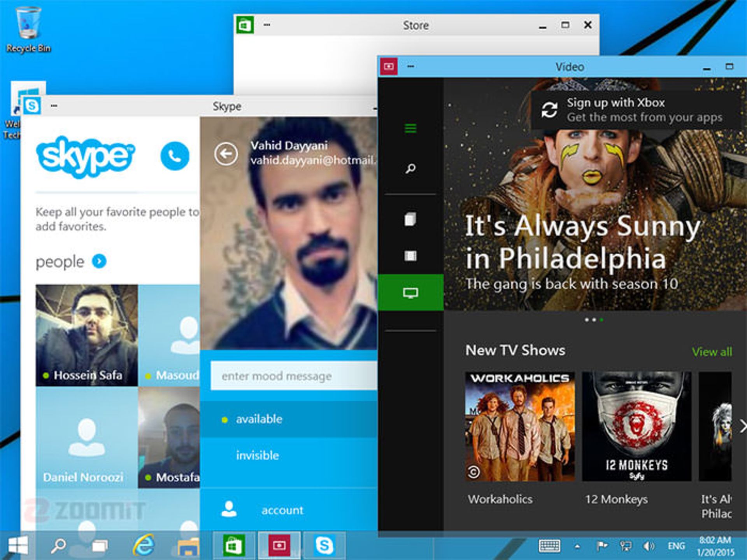
Task: Select the movies film icon in Video sidebar
Action: coord(410,255)
